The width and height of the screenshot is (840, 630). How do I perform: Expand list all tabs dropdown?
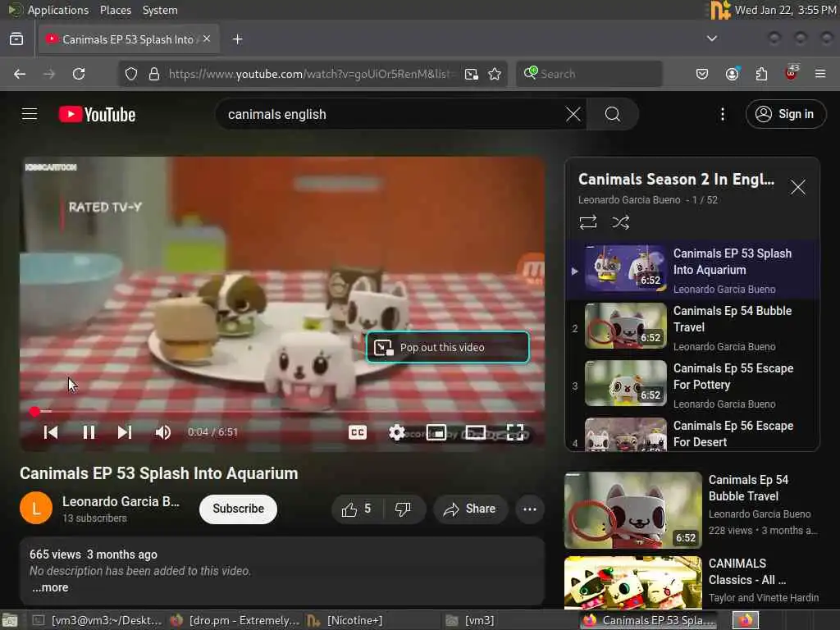[711, 39]
